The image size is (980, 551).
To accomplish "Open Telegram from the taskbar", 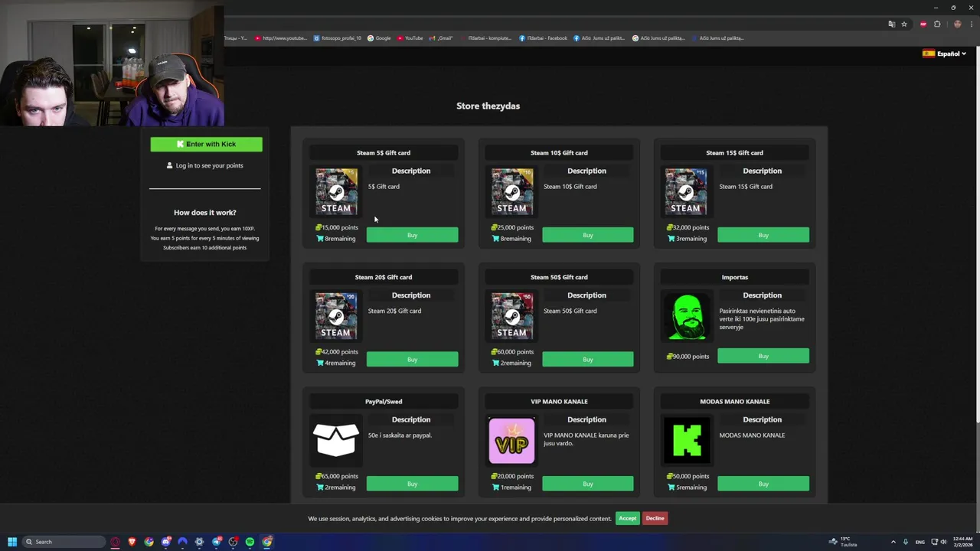I will coord(217,542).
